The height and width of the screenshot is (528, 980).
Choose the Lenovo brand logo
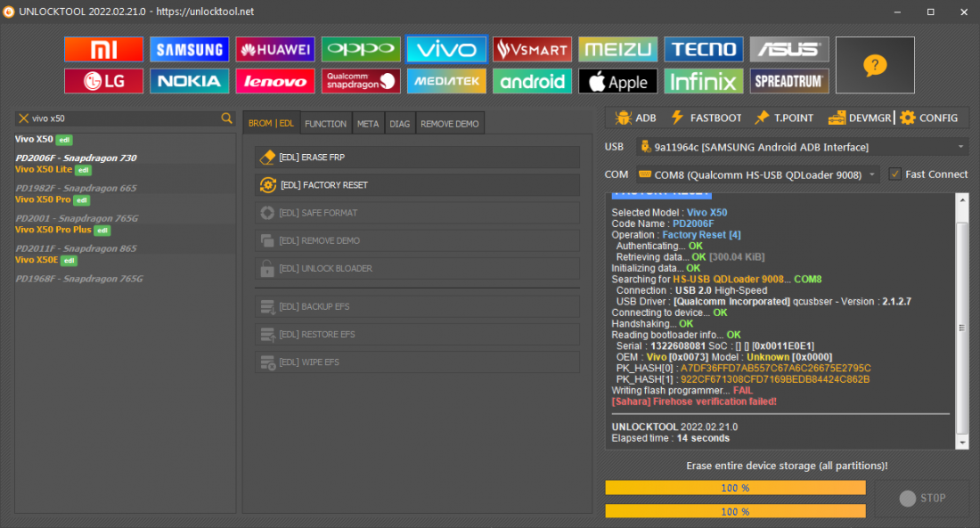click(275, 81)
